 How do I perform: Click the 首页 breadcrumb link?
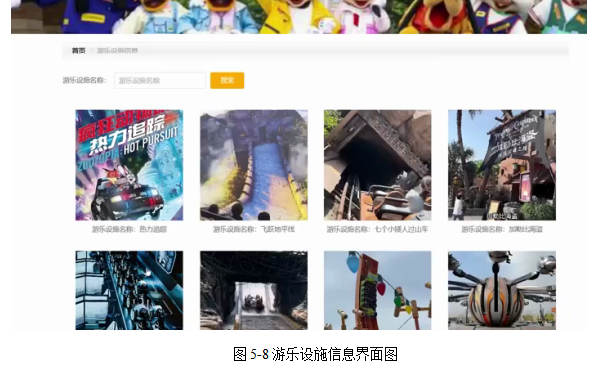[78, 50]
